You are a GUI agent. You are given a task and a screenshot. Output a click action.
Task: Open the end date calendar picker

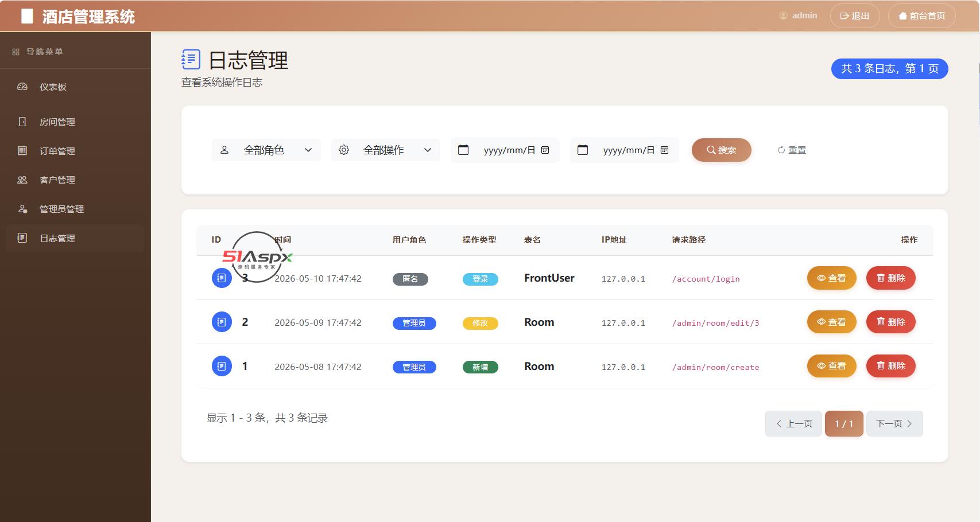(665, 150)
